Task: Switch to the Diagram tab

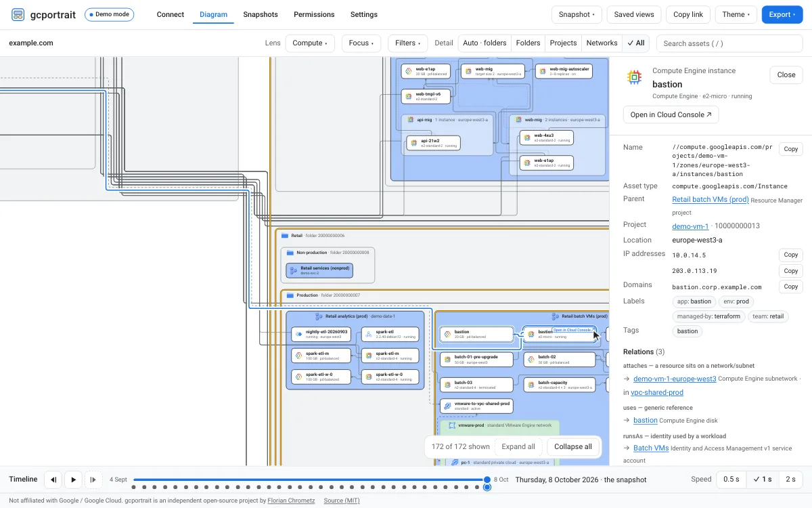Action: coord(214,14)
